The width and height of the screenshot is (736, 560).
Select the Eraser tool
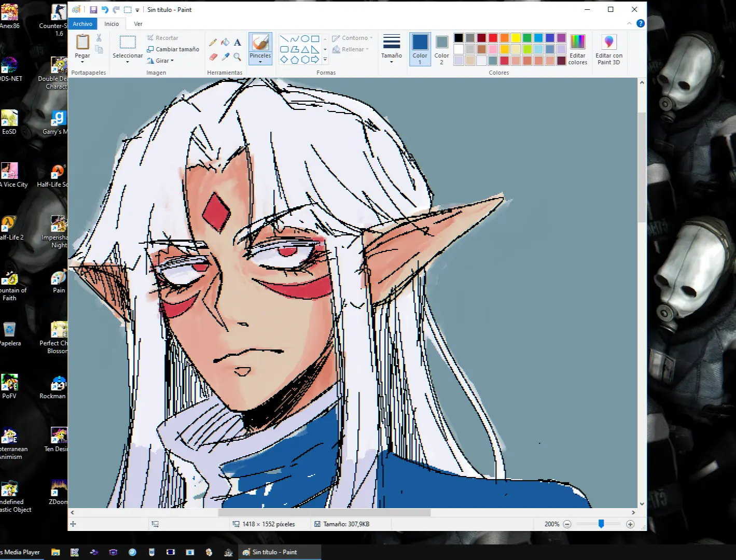pyautogui.click(x=213, y=57)
